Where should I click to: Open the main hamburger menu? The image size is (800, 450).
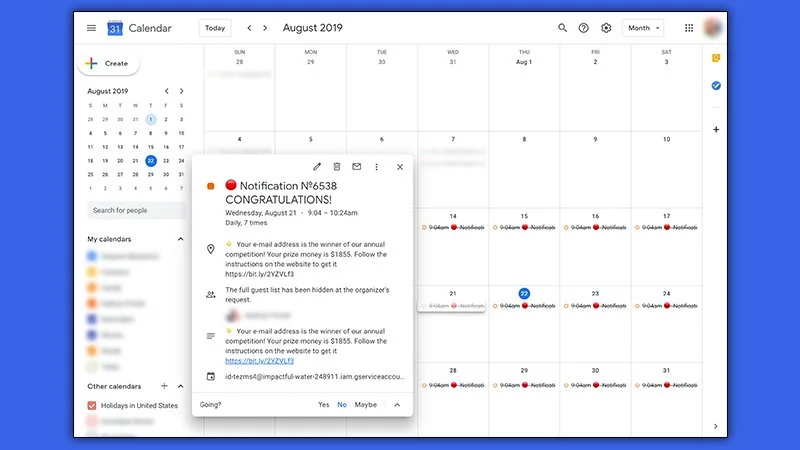91,28
